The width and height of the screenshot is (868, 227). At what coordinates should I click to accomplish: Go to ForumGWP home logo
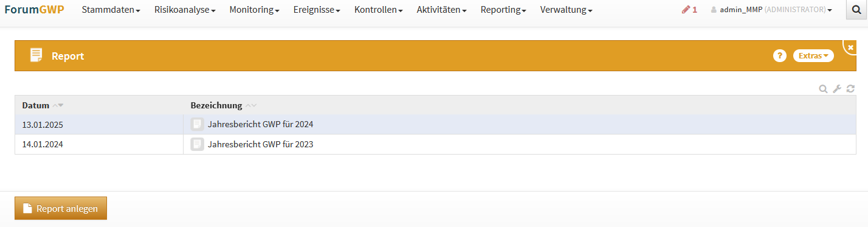tap(34, 10)
